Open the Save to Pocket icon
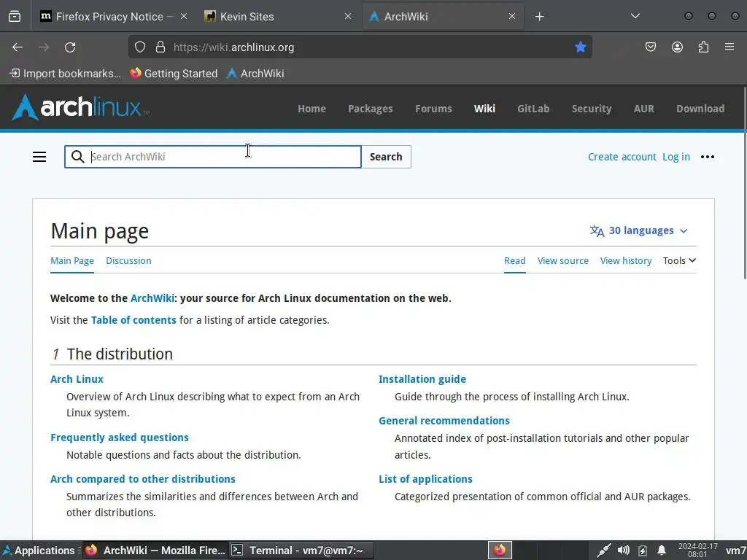The width and height of the screenshot is (747, 560). point(650,47)
